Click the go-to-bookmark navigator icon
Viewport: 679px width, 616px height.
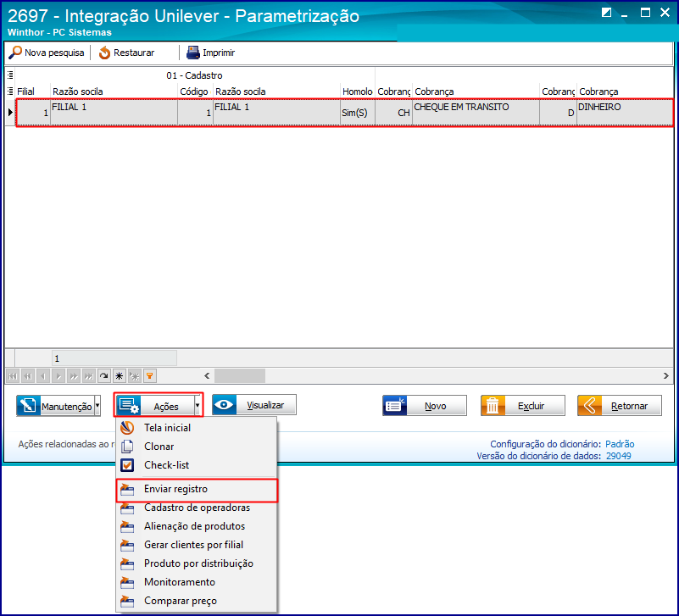(x=135, y=376)
